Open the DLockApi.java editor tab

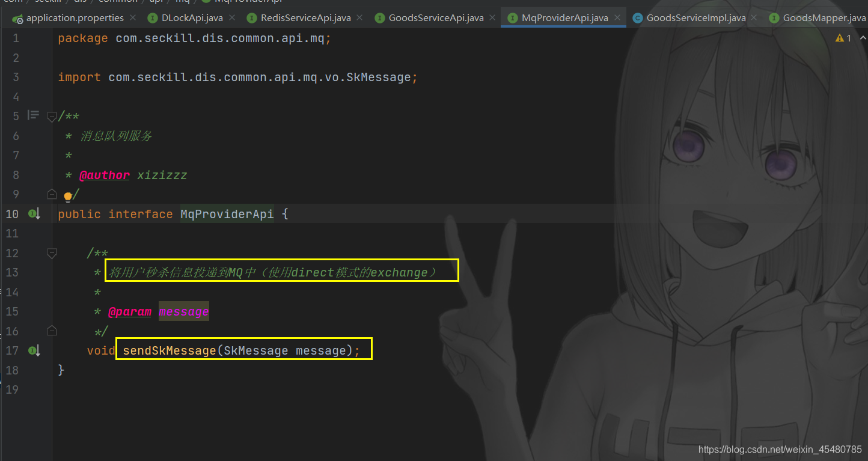(192, 18)
